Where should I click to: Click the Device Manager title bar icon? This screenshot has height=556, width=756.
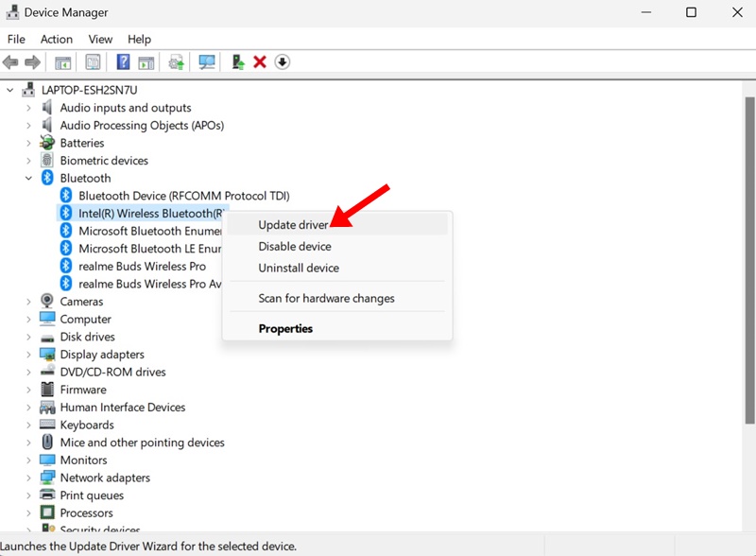(12, 12)
